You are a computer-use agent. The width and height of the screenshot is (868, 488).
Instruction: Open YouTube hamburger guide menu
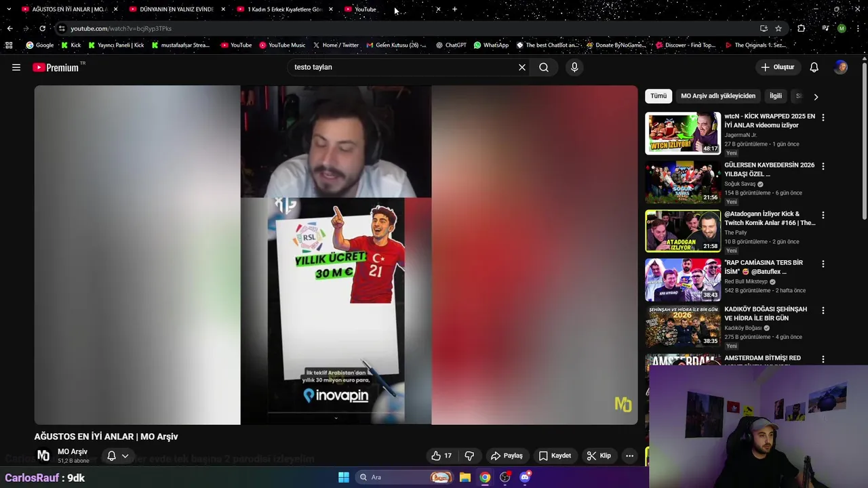pyautogui.click(x=16, y=67)
